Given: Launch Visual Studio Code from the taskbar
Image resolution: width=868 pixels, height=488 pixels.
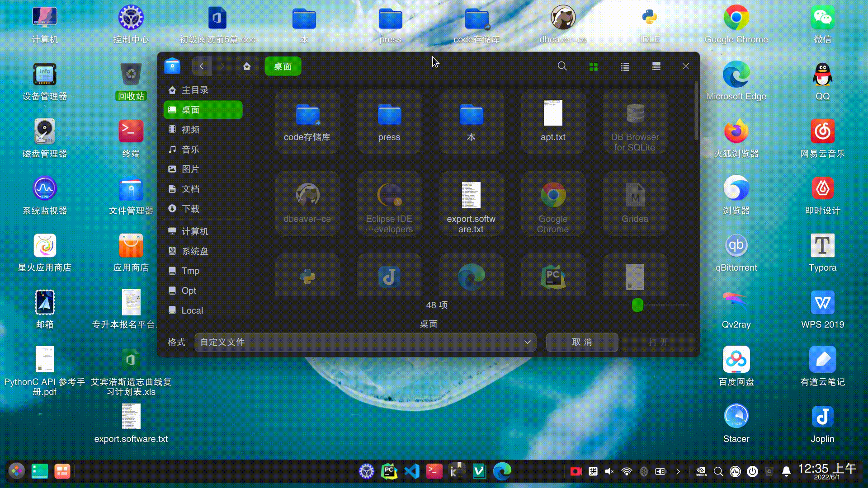Looking at the screenshot, I should 411,471.
